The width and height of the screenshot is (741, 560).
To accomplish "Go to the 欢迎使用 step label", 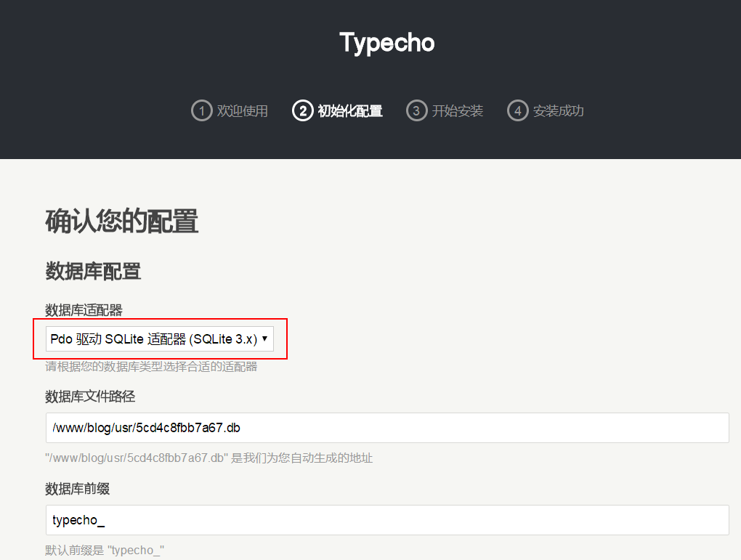I will [243, 111].
